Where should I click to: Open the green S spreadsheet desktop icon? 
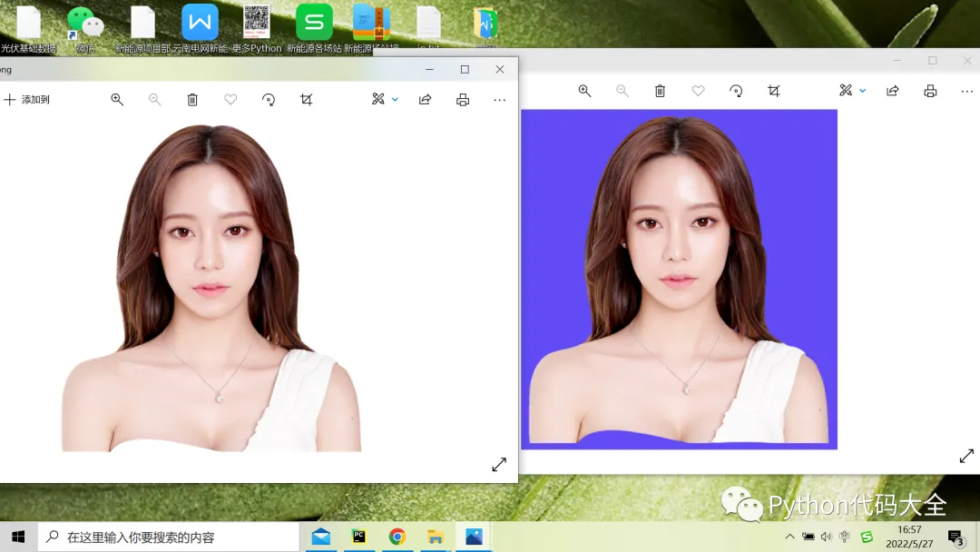coord(314,28)
